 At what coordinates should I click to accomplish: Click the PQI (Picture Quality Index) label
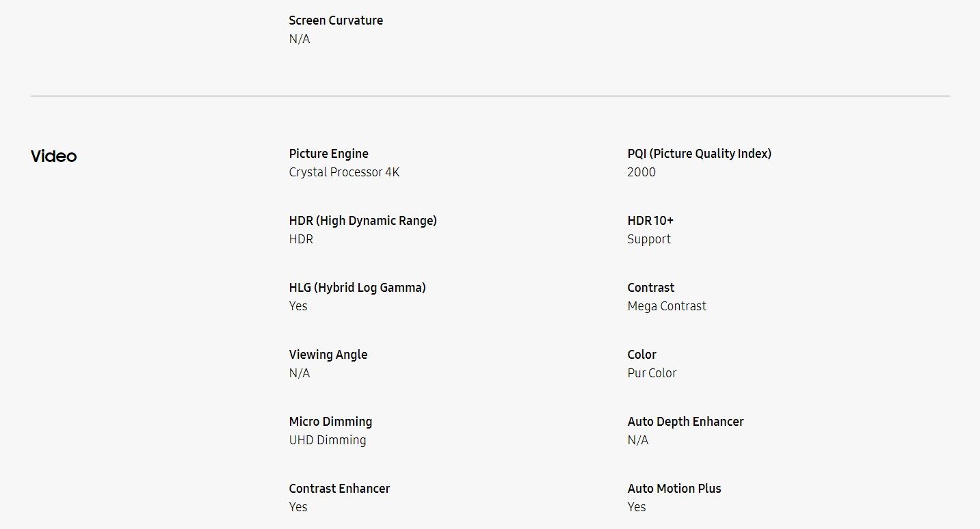tap(699, 154)
